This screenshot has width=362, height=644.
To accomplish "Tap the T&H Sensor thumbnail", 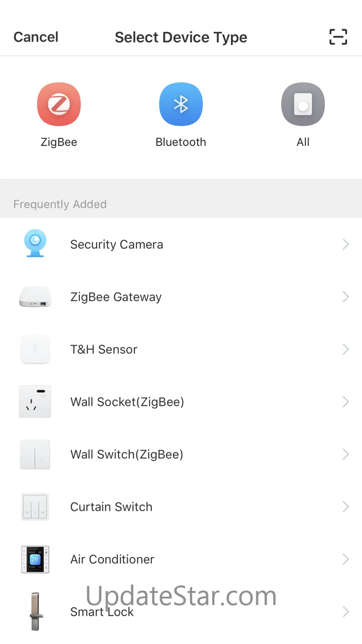I will (35, 349).
